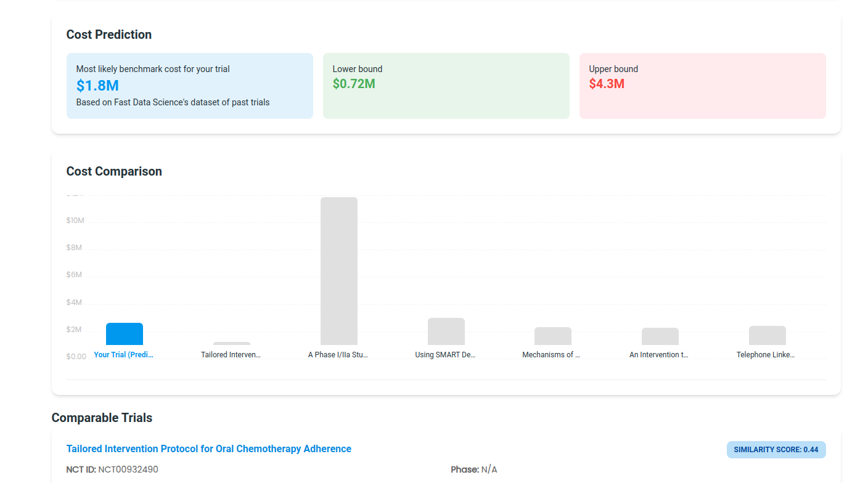Select the Telephone Linked trial bar
Image resolution: width=868 pixels, height=483 pixels.
[767, 336]
